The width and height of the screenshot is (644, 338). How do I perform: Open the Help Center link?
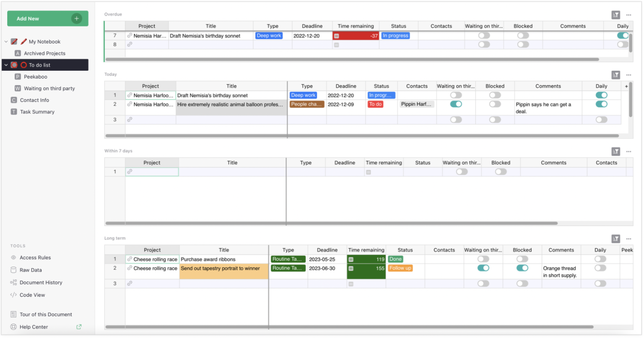coord(34,327)
